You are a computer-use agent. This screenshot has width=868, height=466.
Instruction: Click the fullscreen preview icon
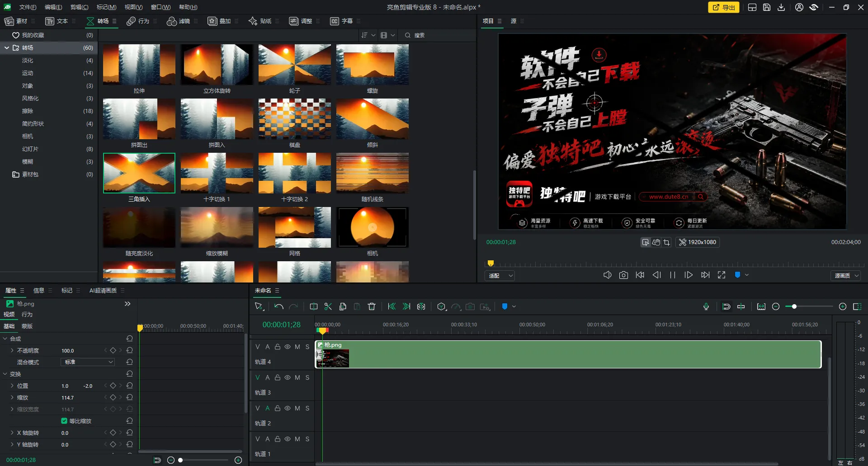[x=722, y=275]
